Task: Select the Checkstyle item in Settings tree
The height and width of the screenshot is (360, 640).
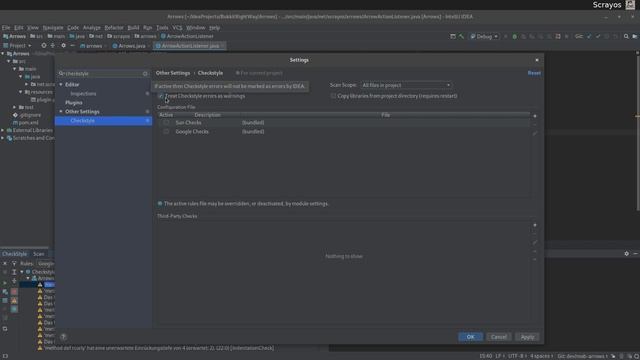Action: [103, 120]
